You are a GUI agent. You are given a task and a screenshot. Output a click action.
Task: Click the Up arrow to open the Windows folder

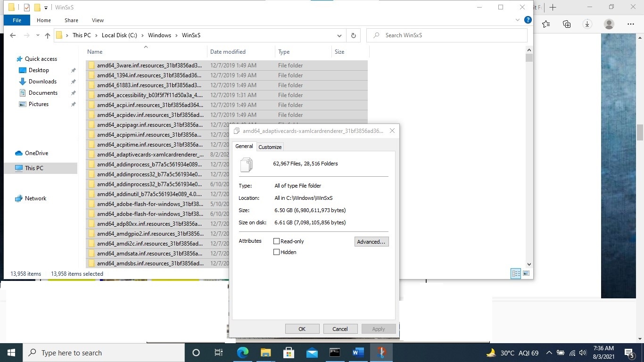point(47,35)
